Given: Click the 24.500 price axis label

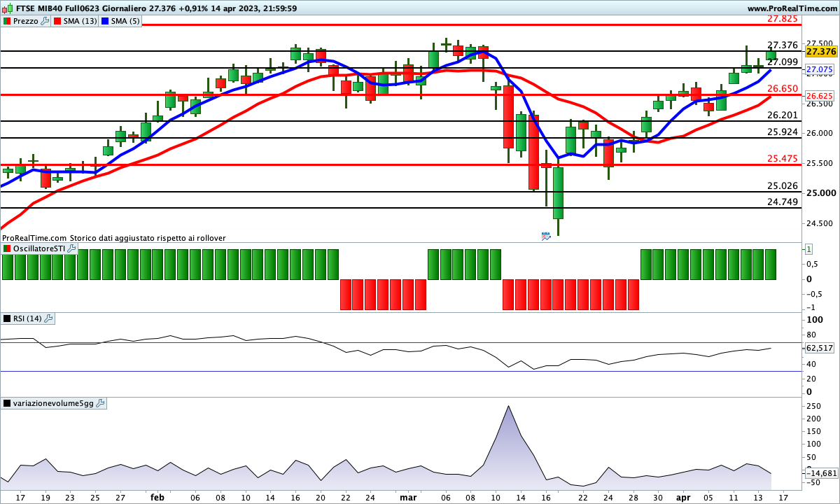Looking at the screenshot, I should [820, 223].
